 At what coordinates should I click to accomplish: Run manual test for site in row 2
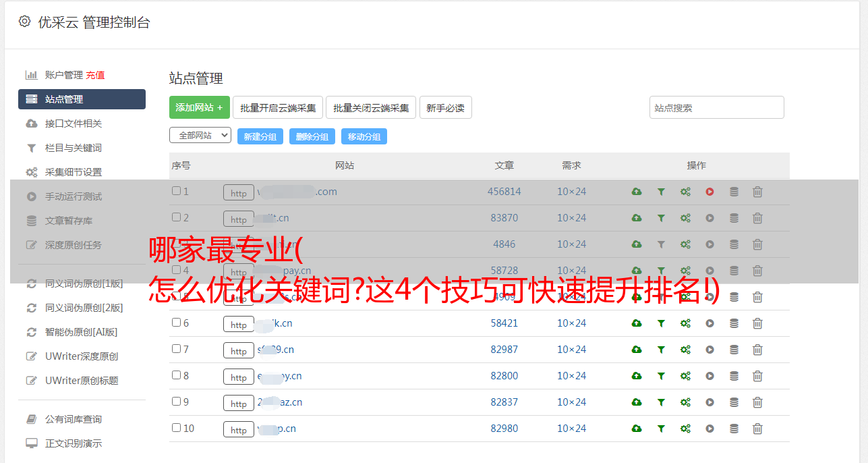pos(710,218)
